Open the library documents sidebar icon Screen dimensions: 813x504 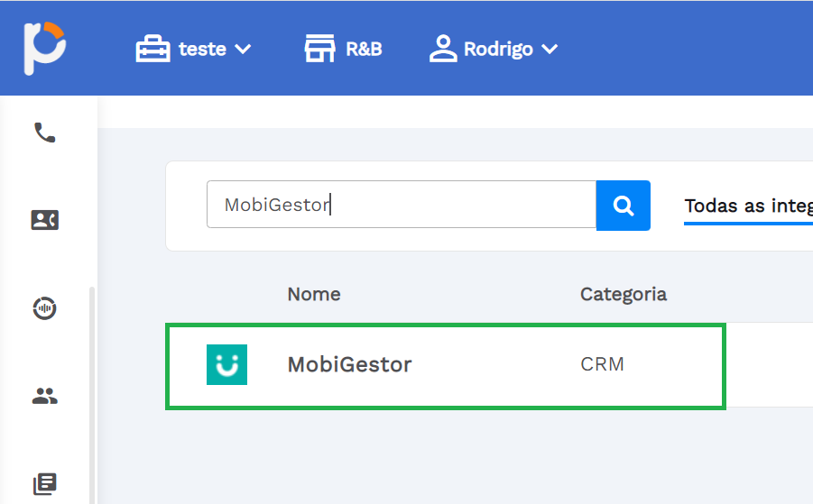point(44,484)
